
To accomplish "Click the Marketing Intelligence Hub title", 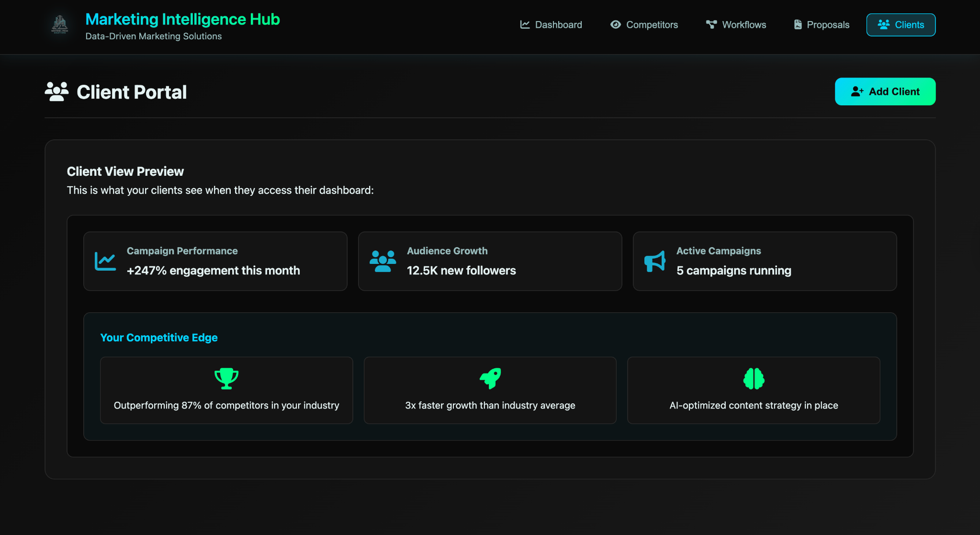I will tap(182, 19).
